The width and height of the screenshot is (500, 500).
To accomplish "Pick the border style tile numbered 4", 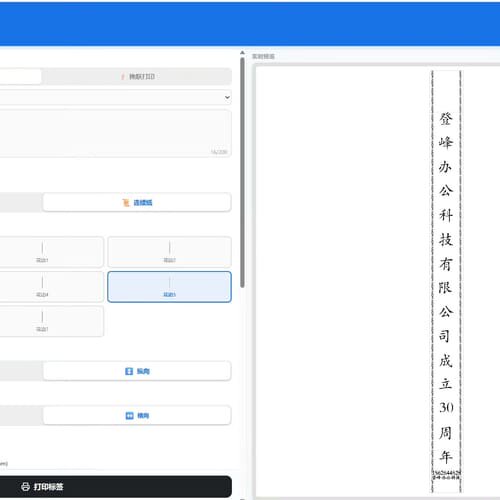I will (x=51, y=287).
